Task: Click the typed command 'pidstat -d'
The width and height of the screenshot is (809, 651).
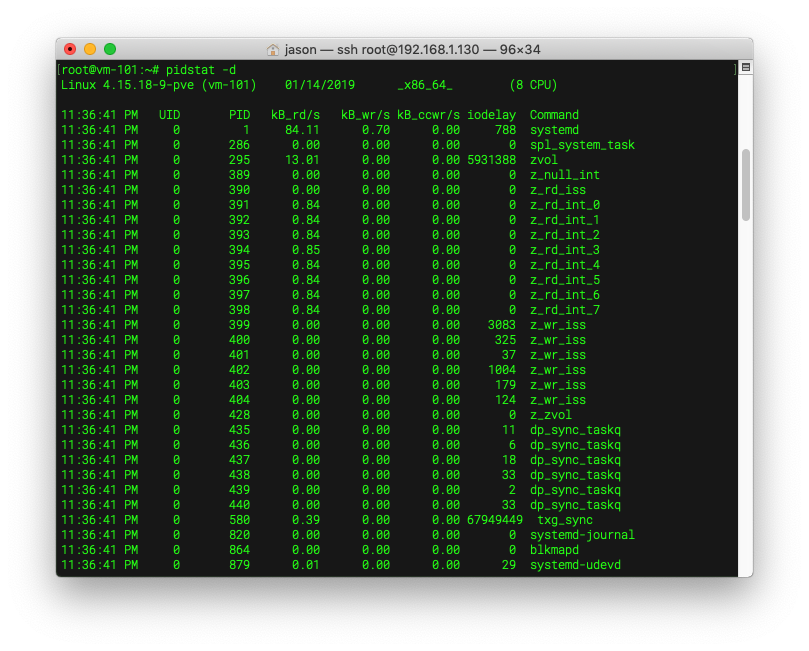Action: coord(201,70)
